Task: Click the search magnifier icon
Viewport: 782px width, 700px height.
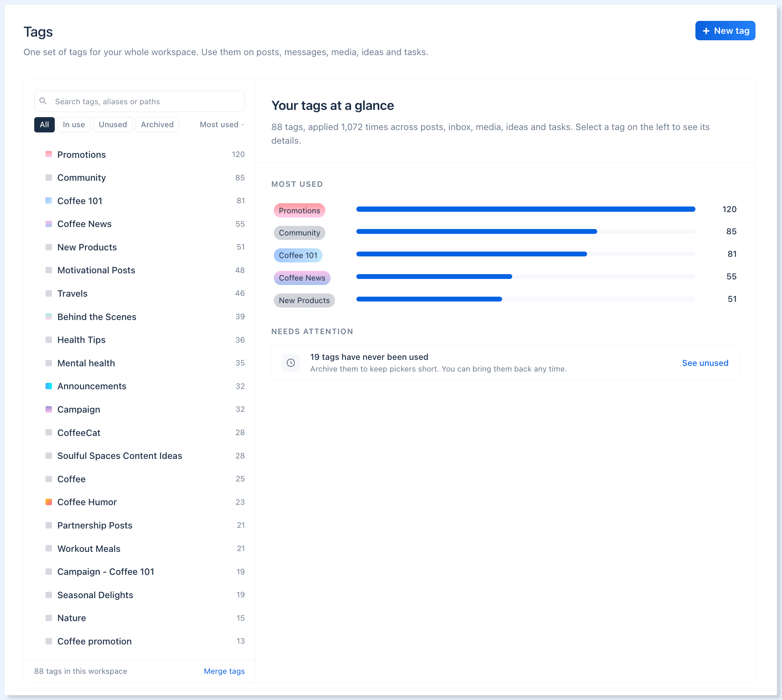Action: click(43, 101)
